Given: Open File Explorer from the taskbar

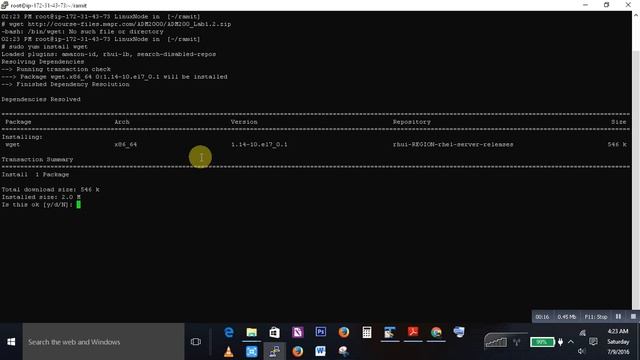Looking at the screenshot, I should (251, 332).
